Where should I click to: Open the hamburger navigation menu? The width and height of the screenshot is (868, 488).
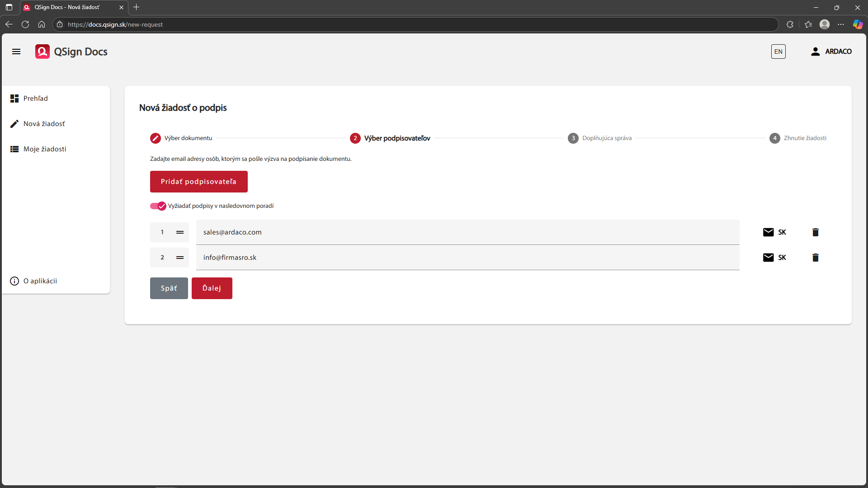pos(16,52)
